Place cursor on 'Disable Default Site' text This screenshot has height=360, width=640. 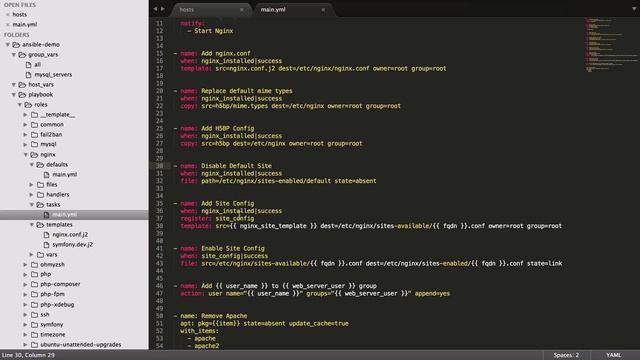click(x=236, y=166)
